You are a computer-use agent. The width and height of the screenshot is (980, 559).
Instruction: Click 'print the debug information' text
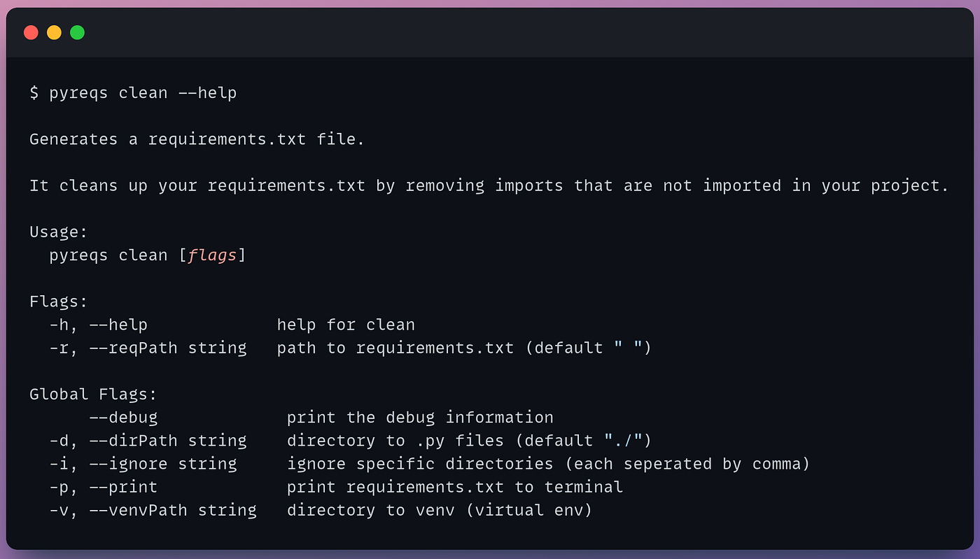(420, 418)
